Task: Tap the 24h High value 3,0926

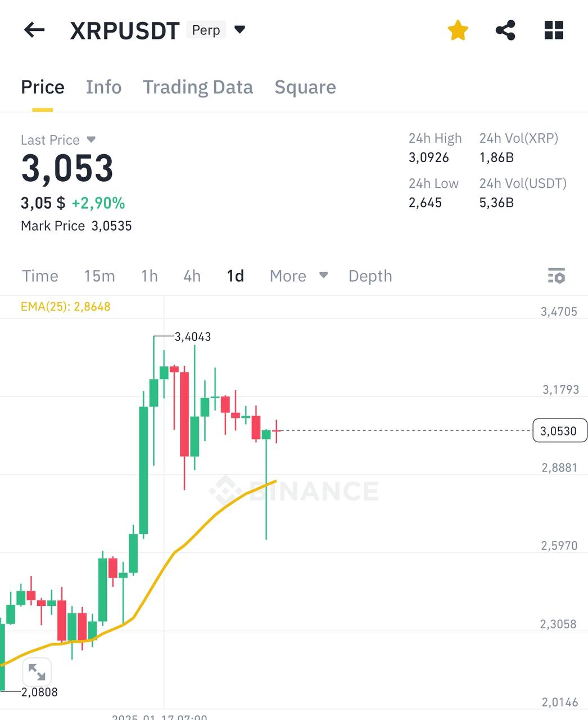Action: (x=429, y=158)
